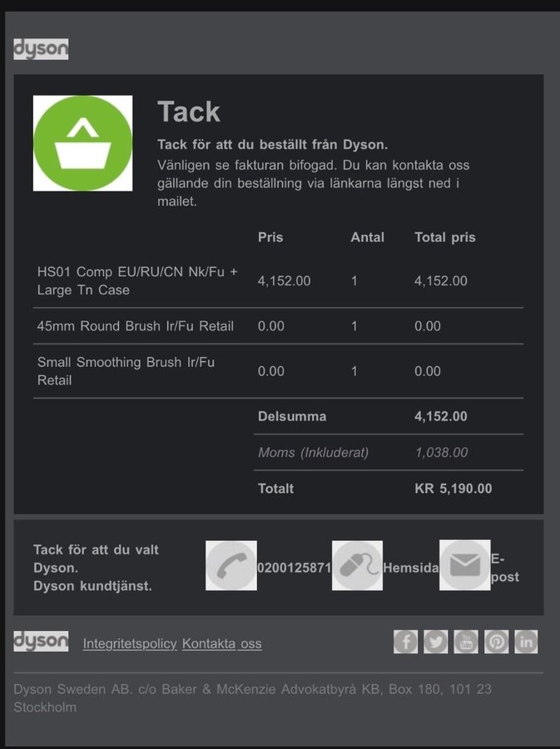
Task: Click the green shopping basket icon
Action: point(82,143)
